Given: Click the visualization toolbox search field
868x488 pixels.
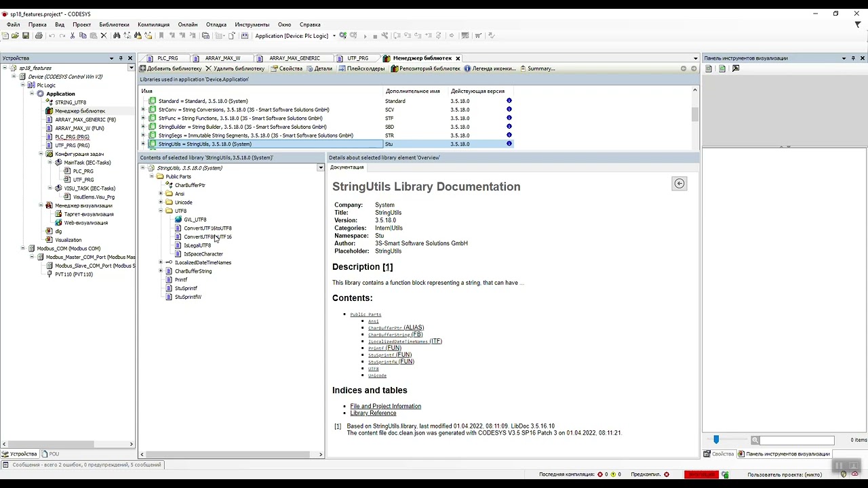Looking at the screenshot, I should coord(797,440).
